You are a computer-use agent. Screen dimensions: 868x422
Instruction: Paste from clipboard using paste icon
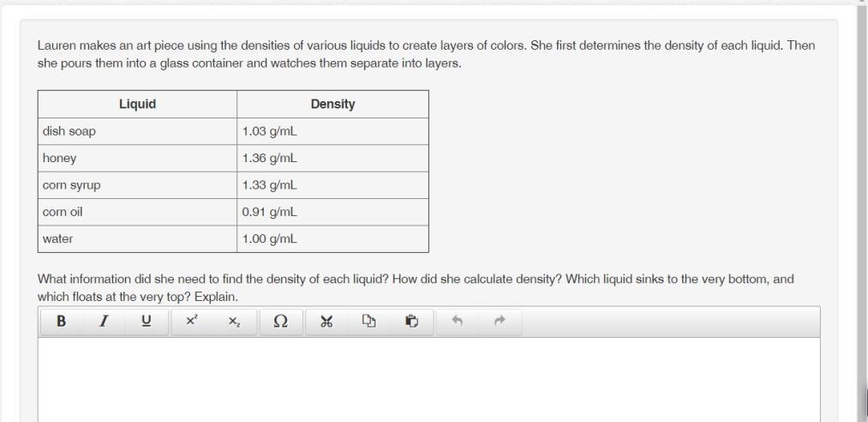click(412, 322)
